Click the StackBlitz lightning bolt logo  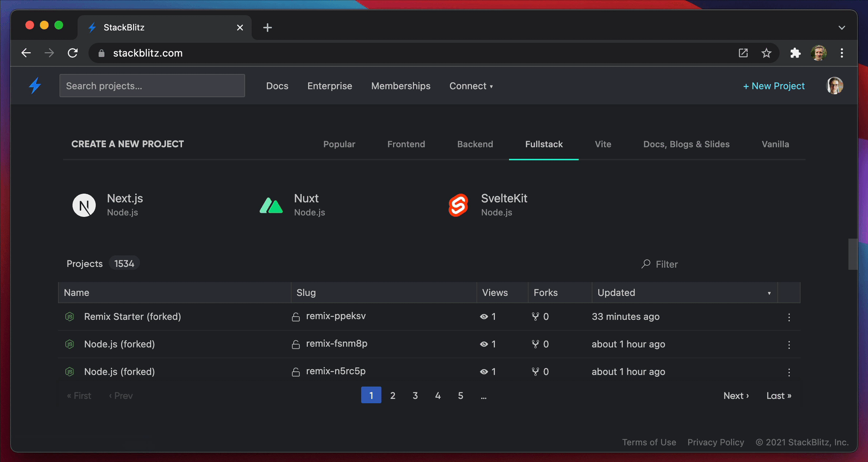(x=35, y=86)
